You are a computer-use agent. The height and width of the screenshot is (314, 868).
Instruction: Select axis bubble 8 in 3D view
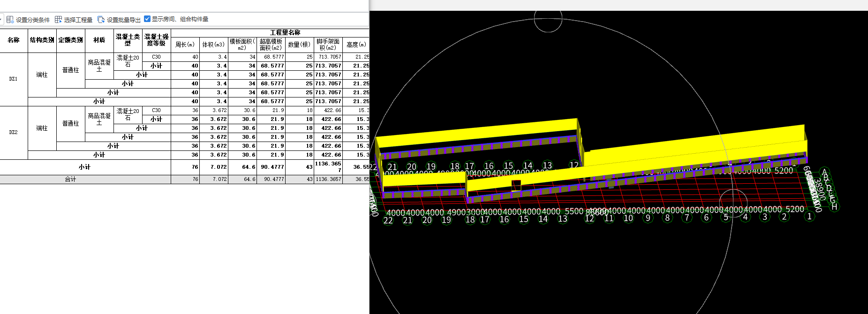tap(667, 218)
